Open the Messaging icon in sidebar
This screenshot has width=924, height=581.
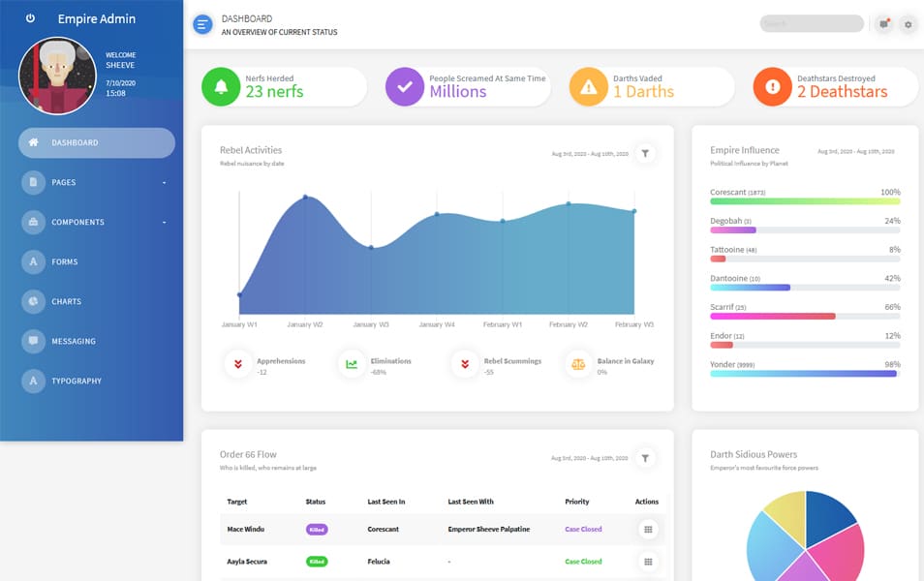[31, 341]
